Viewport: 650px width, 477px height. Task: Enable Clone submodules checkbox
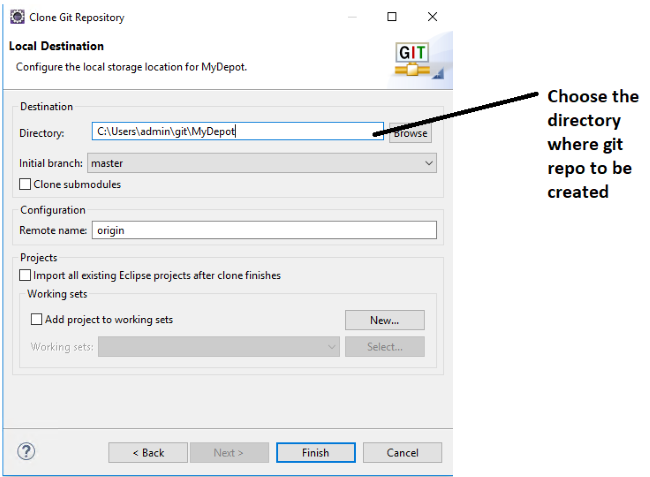click(x=25, y=184)
